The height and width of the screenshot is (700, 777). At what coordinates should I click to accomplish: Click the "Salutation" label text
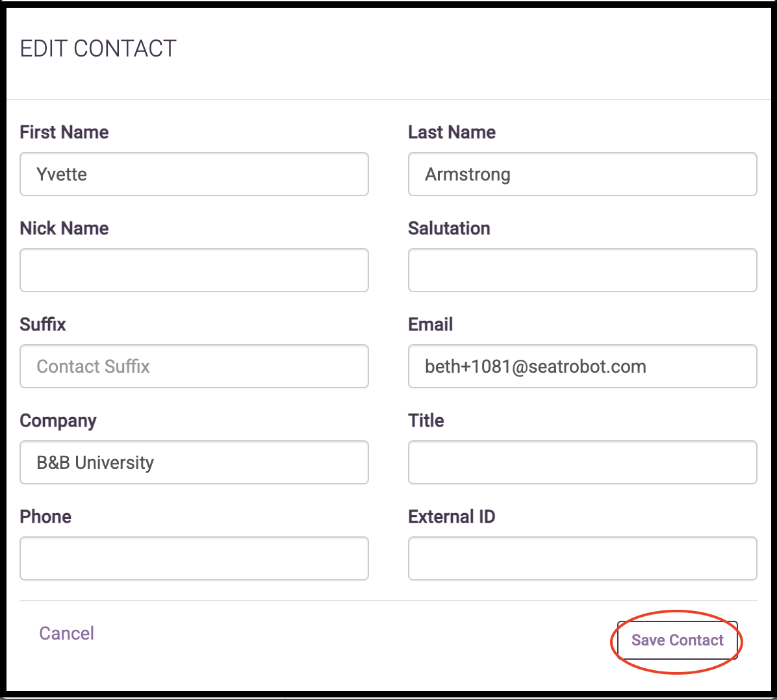pyautogui.click(x=449, y=229)
